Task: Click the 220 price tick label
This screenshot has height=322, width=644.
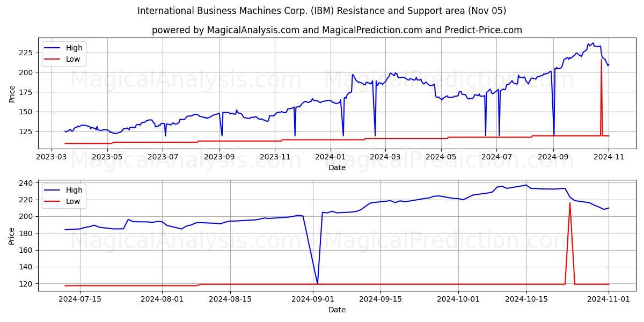Action: point(27,200)
